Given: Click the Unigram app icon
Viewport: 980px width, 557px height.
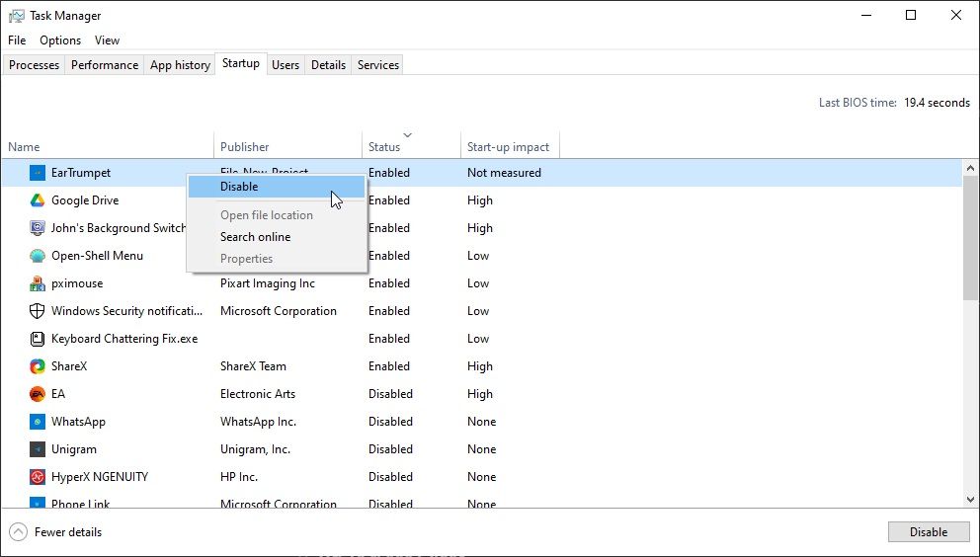Looking at the screenshot, I should (38, 449).
